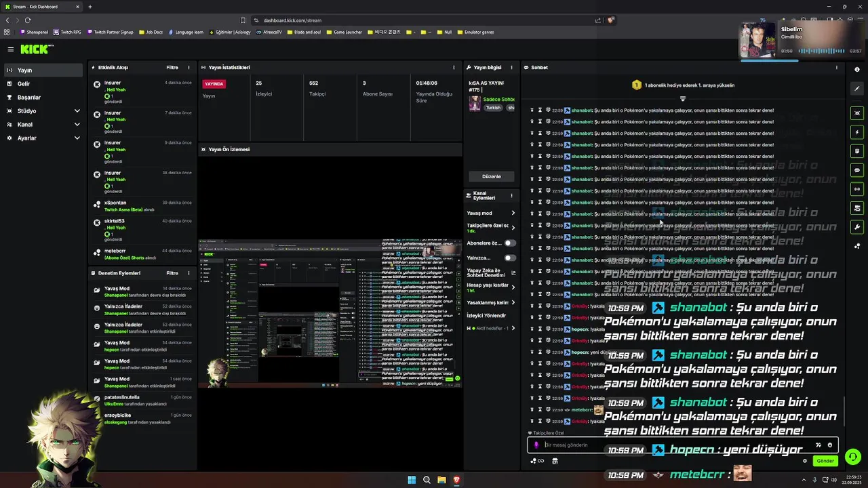Click the Gönder send button
Viewport: 868px width, 488px height.
coord(825,461)
